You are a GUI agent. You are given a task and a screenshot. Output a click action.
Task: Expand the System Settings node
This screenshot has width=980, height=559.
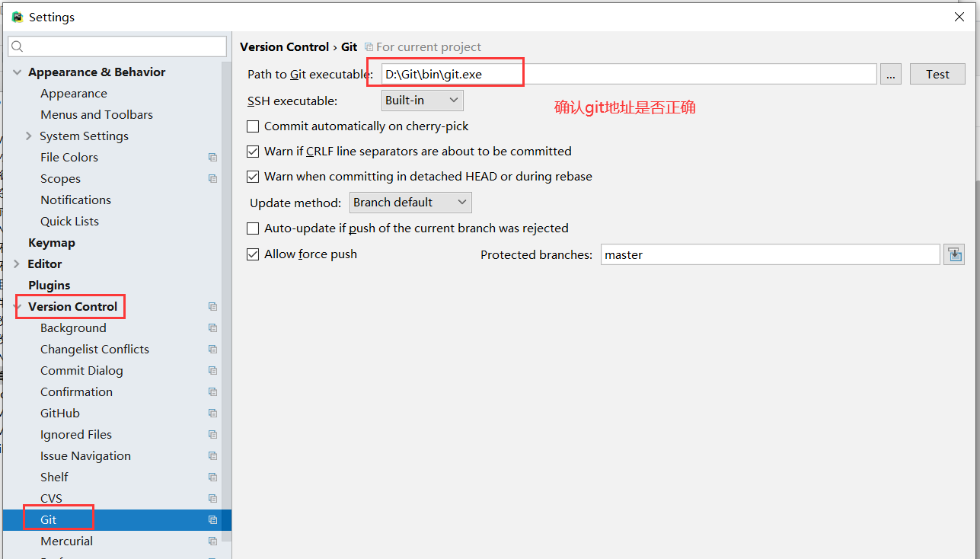(29, 136)
